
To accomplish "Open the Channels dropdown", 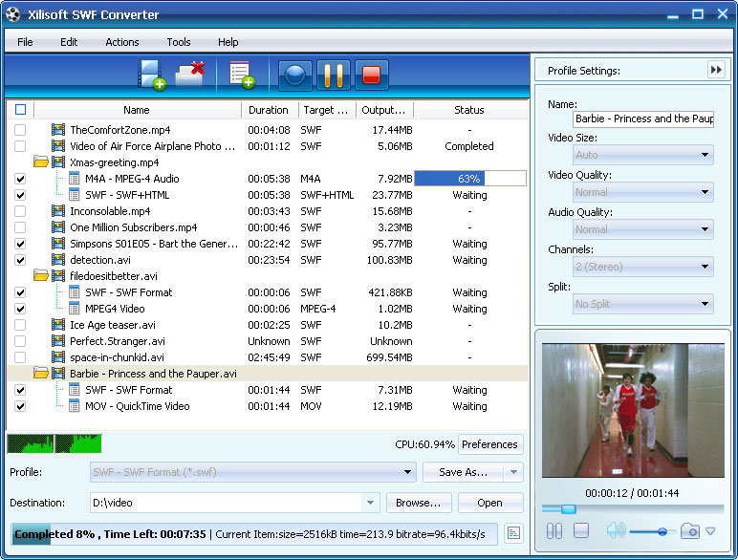I will 643,267.
